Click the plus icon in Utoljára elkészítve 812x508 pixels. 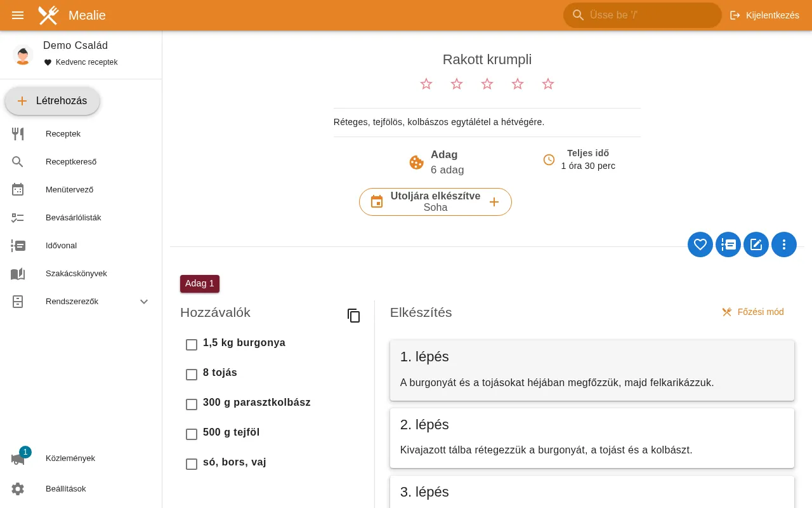[x=494, y=202]
